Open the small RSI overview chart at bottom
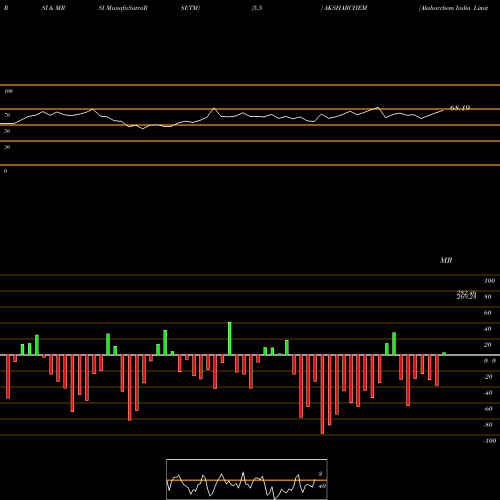This screenshot has width=500, height=500. [247, 479]
